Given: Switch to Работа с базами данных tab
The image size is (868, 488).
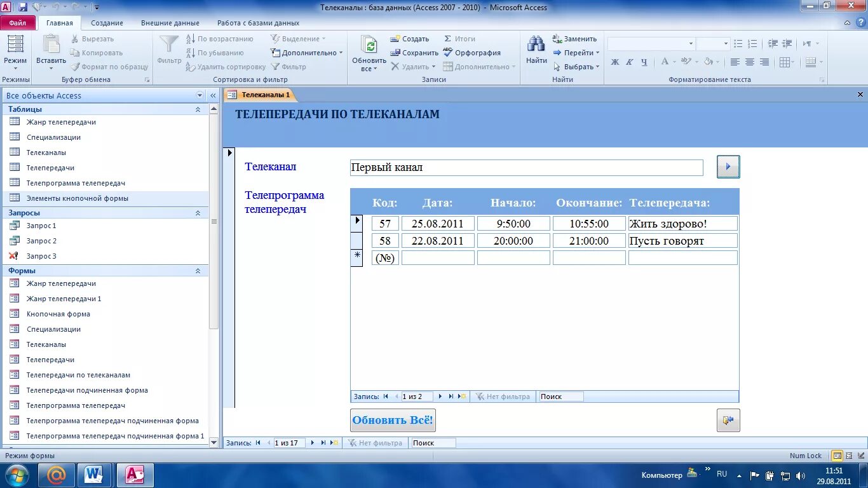Looking at the screenshot, I should (x=258, y=23).
